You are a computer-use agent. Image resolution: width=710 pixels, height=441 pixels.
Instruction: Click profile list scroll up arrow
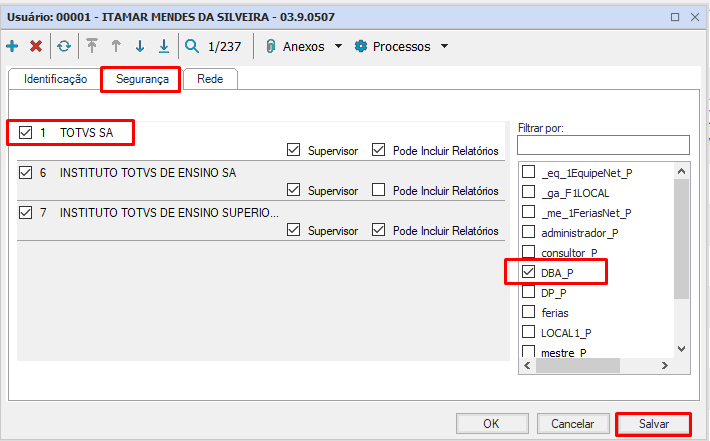tap(681, 171)
